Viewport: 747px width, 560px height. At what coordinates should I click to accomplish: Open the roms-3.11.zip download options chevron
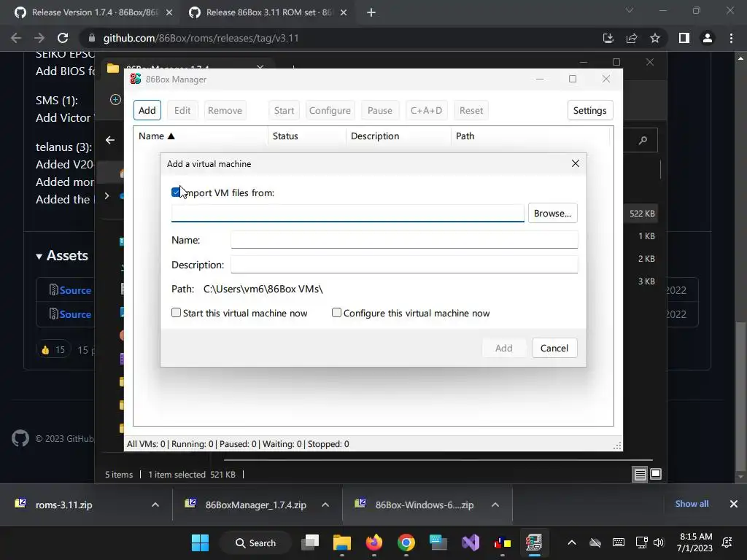coord(155,505)
